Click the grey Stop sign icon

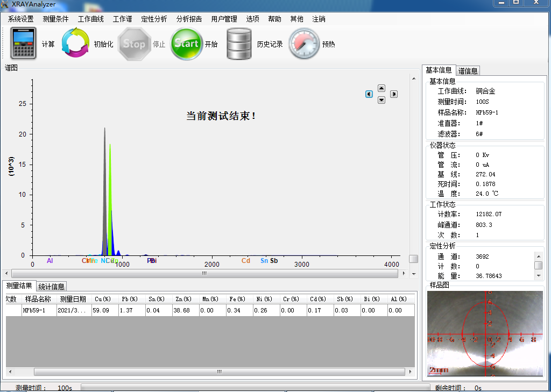point(133,44)
